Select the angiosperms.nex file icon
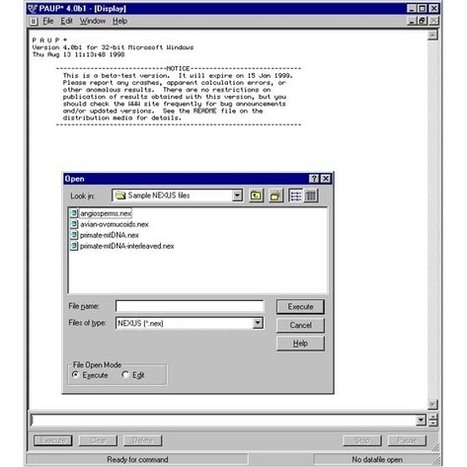467x467 pixels. click(x=74, y=213)
